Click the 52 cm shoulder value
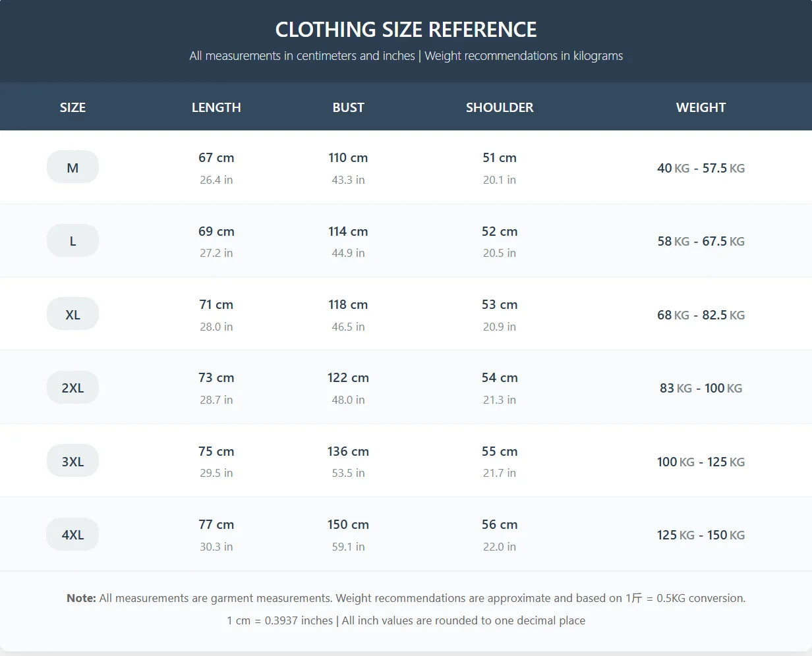Screen dimensions: 812x656 (x=500, y=231)
